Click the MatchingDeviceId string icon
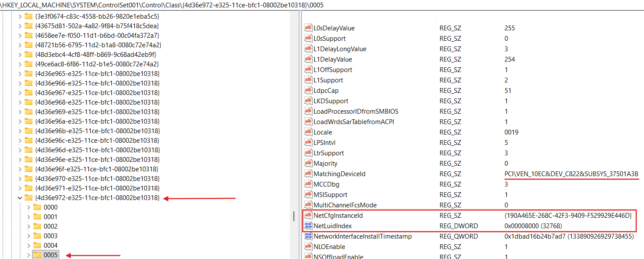Viewport: 644px width, 259px height. 308,174
